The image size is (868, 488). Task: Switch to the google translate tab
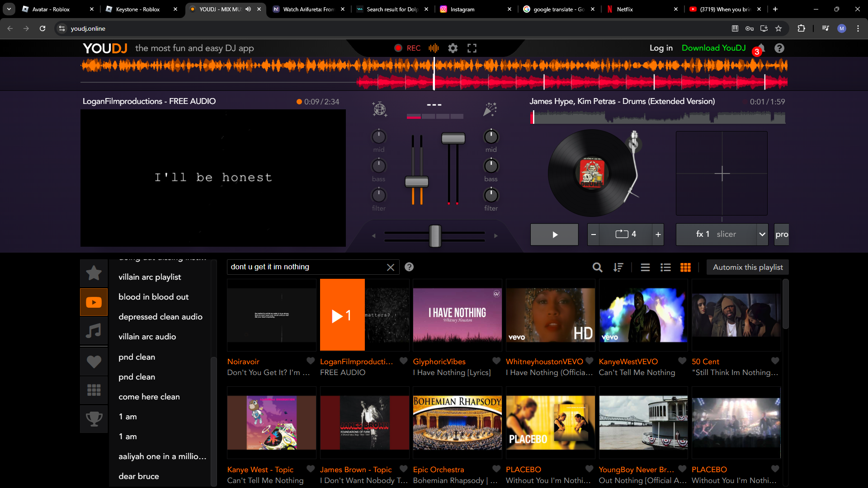pos(559,9)
